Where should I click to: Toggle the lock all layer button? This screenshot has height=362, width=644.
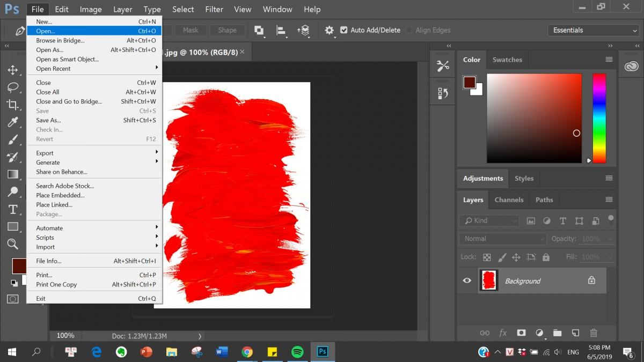click(546, 257)
